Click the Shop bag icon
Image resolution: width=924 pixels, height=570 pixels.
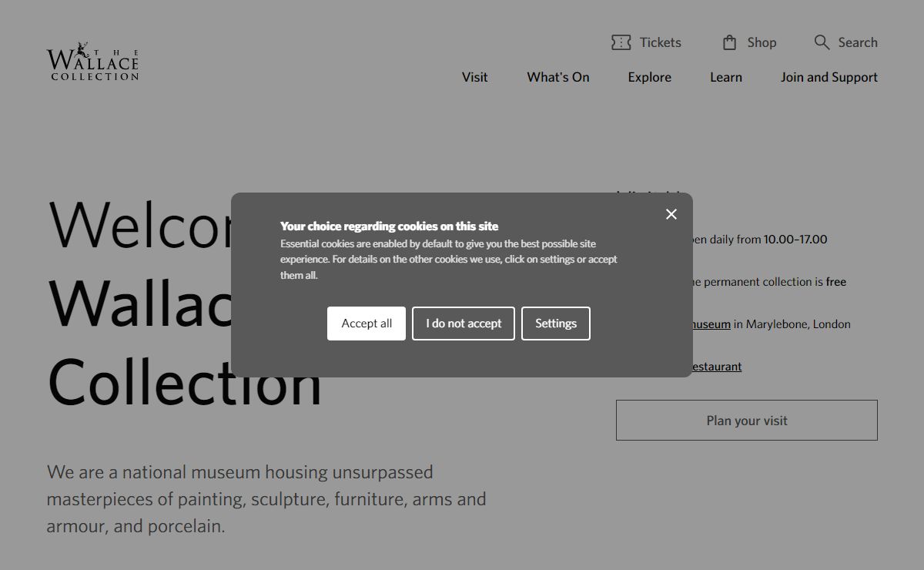point(729,42)
